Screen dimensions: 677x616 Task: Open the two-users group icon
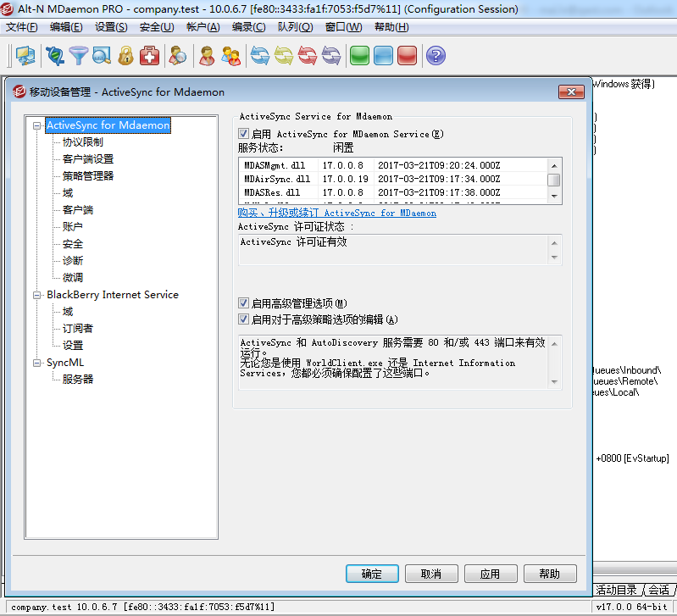click(231, 56)
